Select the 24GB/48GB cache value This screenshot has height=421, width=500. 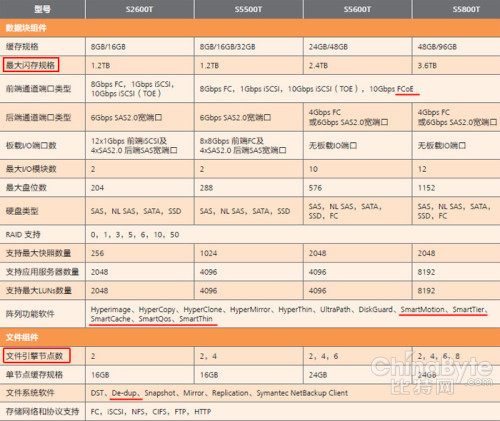328,47
